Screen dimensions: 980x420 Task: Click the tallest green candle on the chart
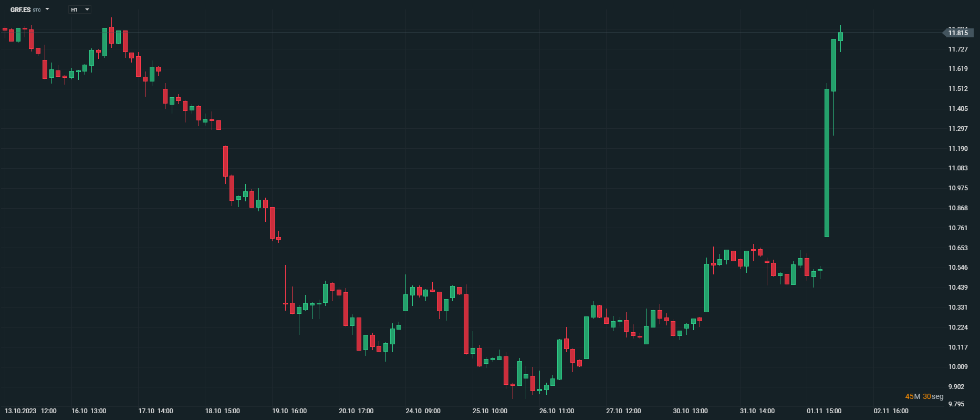[x=827, y=163]
